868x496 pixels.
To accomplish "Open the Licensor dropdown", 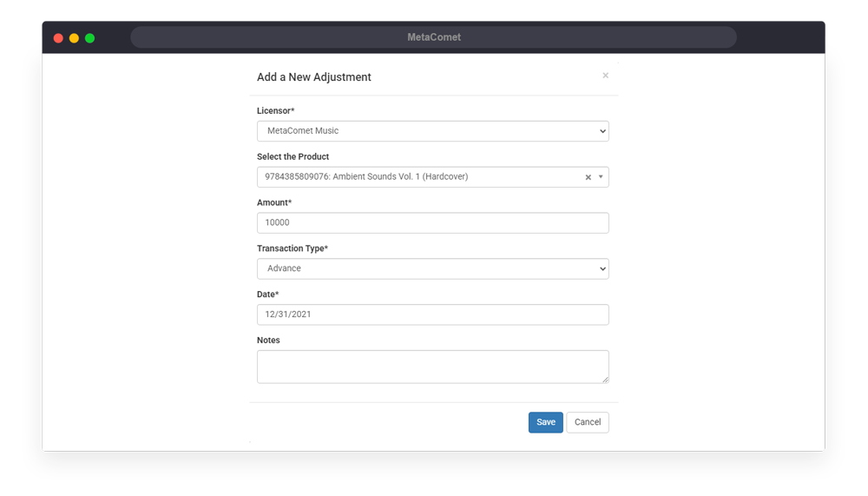I will 432,131.
